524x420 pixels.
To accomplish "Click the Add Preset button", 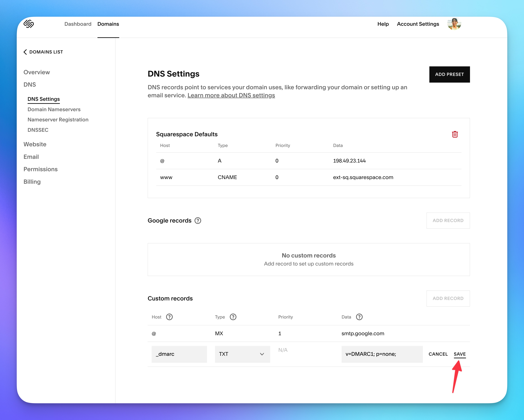I will (449, 74).
